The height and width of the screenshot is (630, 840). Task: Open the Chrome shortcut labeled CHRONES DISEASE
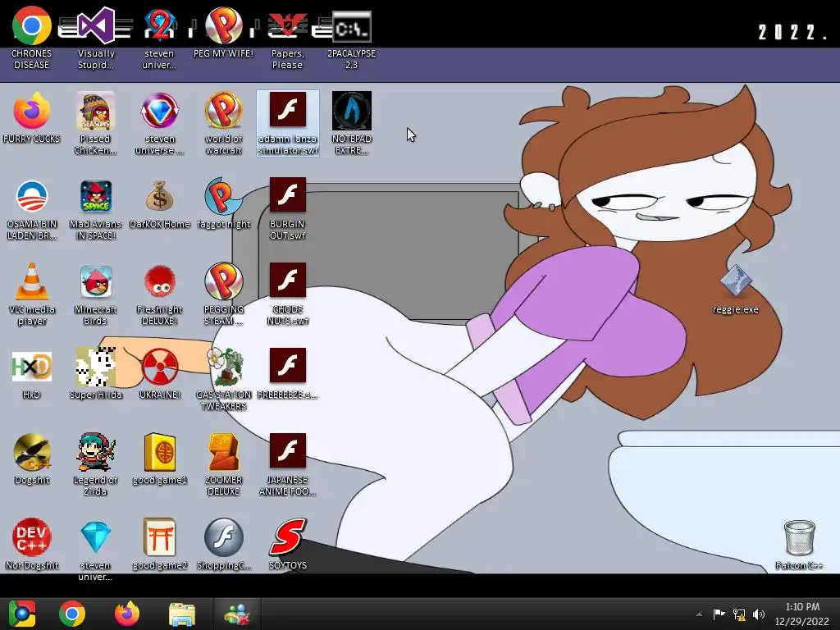tap(32, 25)
